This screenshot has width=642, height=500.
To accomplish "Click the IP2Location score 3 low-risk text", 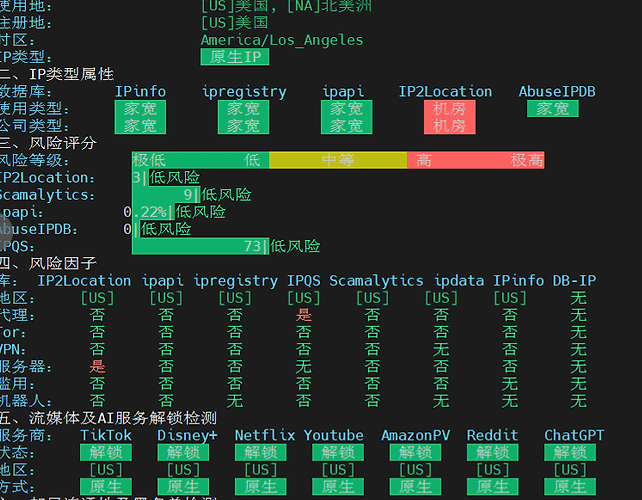I will [x=174, y=177].
